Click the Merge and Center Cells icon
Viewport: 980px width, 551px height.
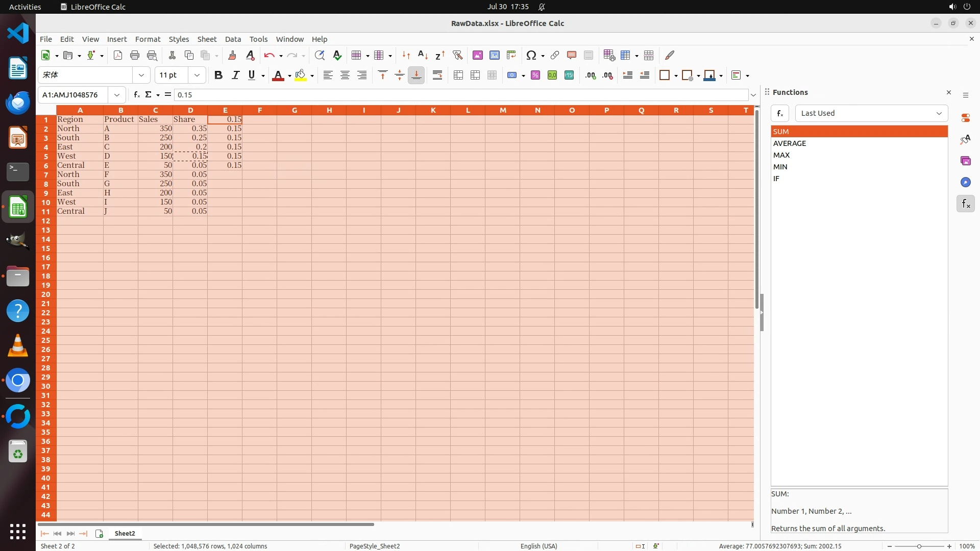pos(458,75)
